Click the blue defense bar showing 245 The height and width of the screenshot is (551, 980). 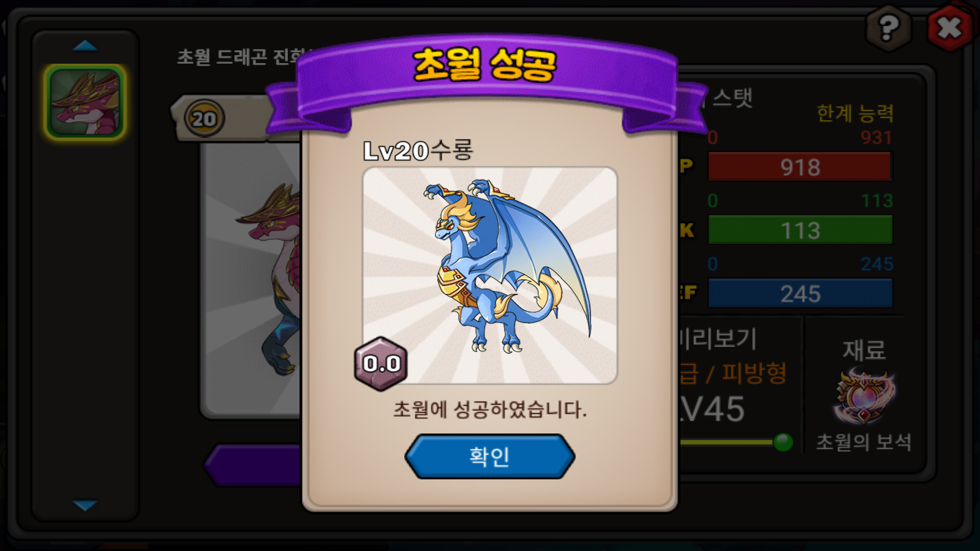800,293
